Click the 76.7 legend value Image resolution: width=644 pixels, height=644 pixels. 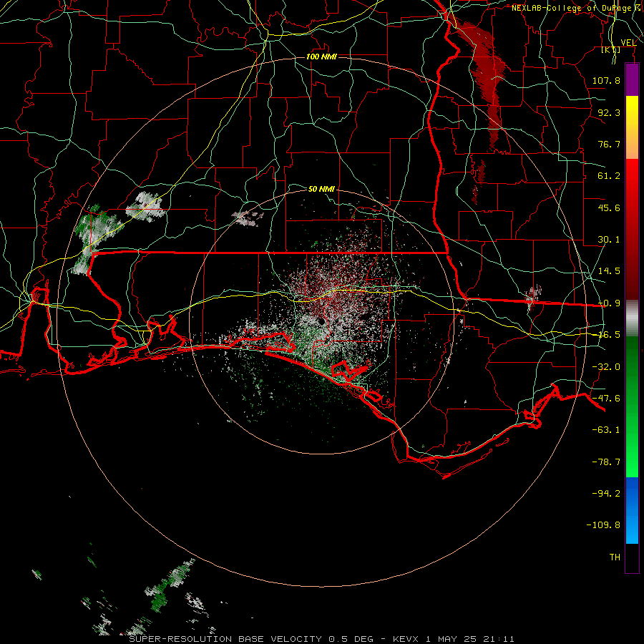[609, 144]
